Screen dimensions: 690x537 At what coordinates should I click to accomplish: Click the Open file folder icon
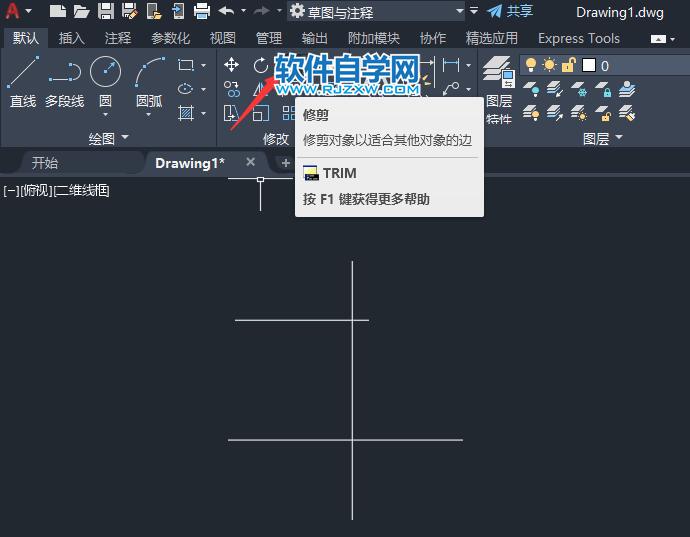tap(81, 11)
